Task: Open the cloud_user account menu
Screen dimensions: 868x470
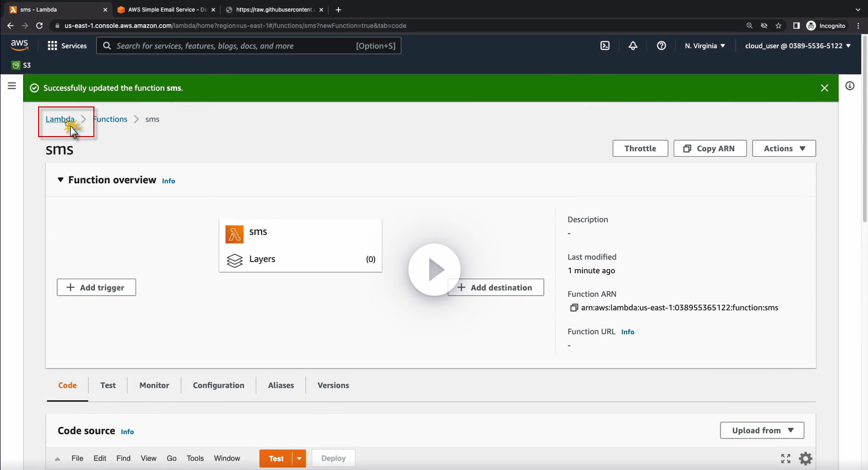Action: [798, 46]
